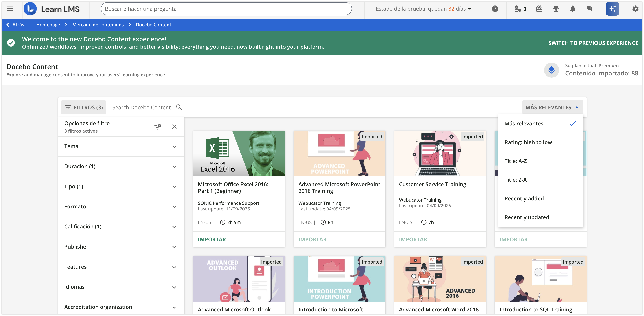Clear all active filters icon

[x=157, y=127]
